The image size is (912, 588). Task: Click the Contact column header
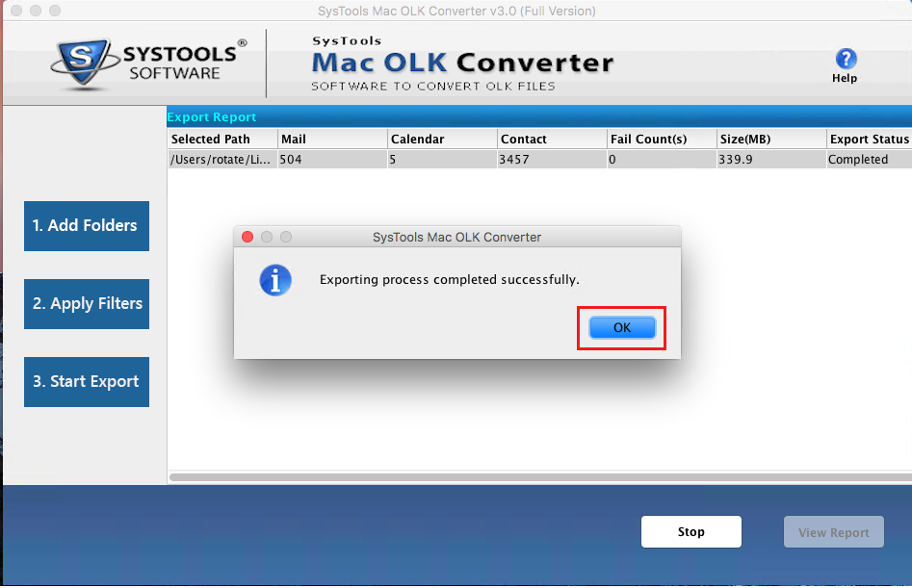(x=553, y=140)
